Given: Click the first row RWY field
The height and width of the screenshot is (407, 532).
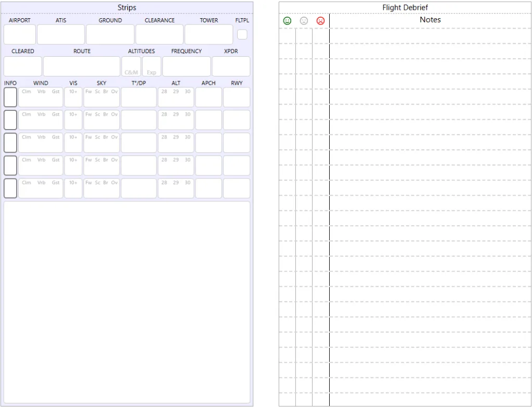Looking at the screenshot, I should tap(237, 97).
